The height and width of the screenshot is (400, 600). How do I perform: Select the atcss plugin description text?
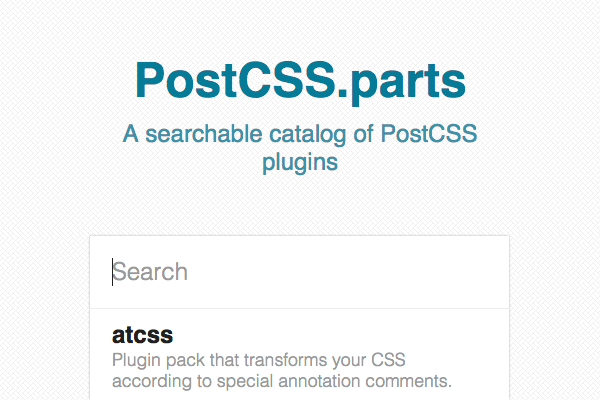(x=282, y=370)
